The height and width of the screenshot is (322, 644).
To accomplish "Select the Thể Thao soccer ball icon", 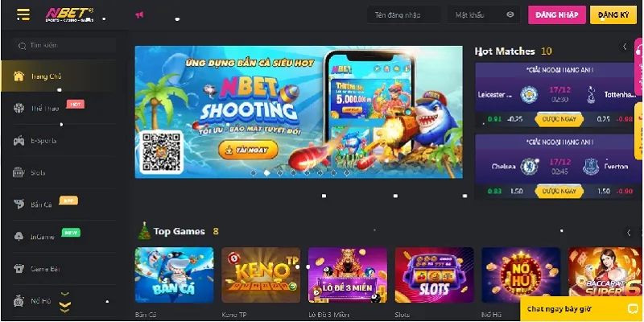I will point(19,109).
